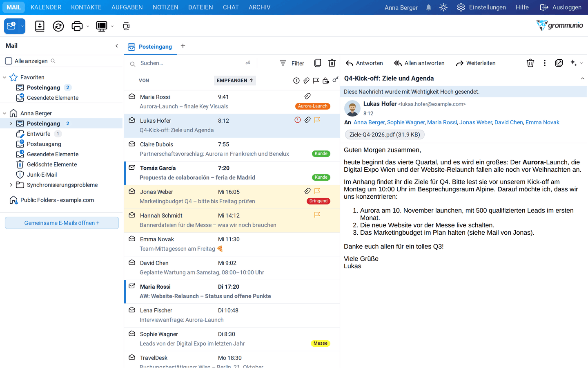Viewport: 588px width, 368px height.
Task: Click the flag on Hannah Schmidt email
Action: [x=317, y=215]
